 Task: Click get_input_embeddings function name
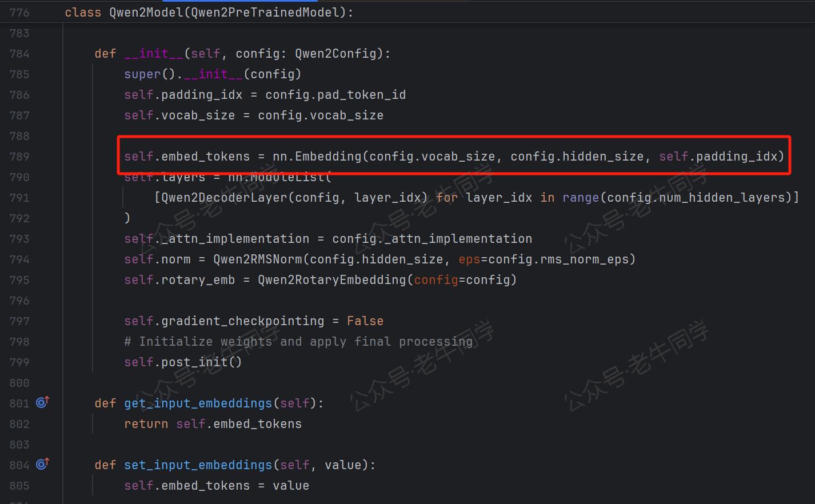pos(198,403)
